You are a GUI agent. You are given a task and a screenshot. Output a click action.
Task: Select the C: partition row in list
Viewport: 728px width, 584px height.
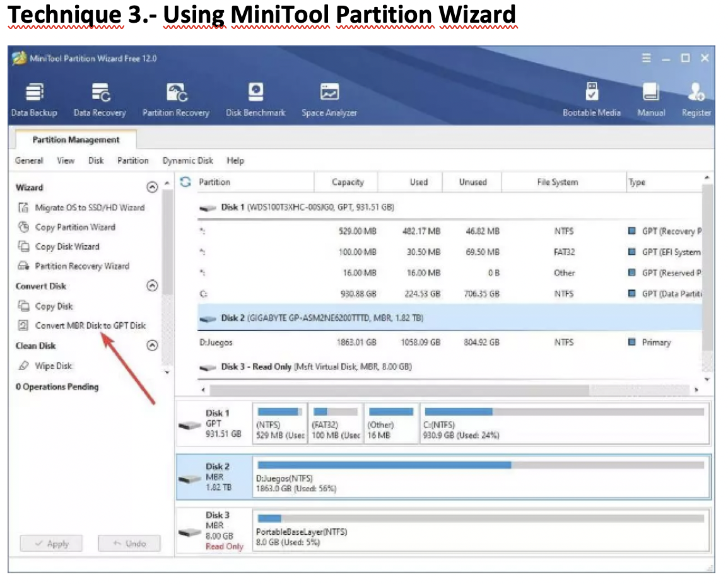[449, 294]
